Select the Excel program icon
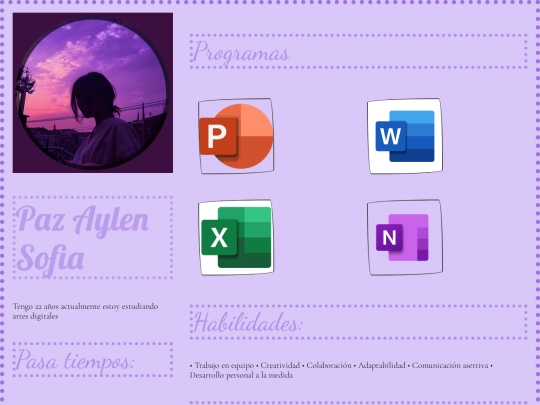Image resolution: width=540 pixels, height=405 pixels. click(x=236, y=237)
